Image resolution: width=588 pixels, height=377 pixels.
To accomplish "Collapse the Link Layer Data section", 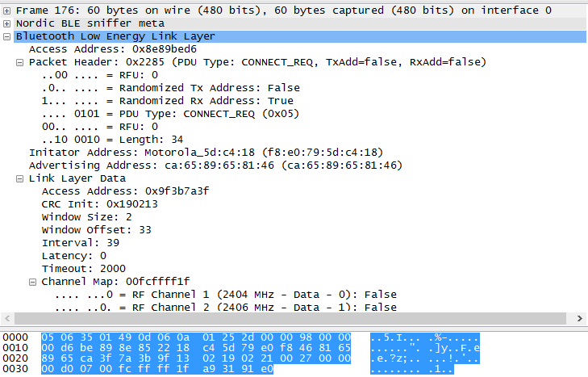I will pos(19,179).
